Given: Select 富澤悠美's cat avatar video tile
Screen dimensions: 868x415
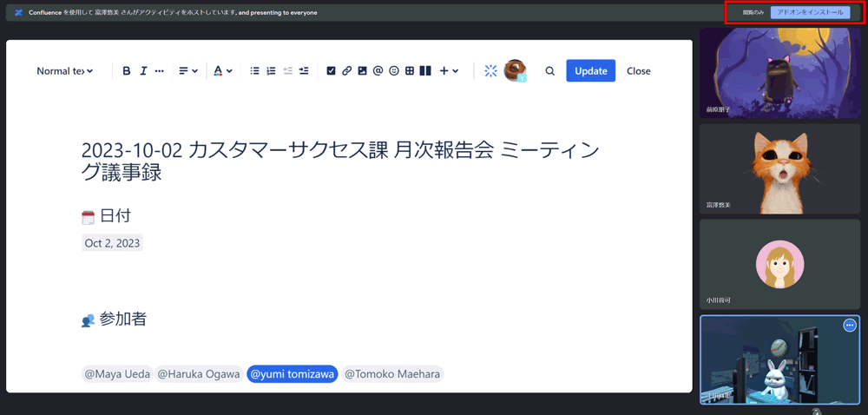Looking at the screenshot, I should (780, 168).
